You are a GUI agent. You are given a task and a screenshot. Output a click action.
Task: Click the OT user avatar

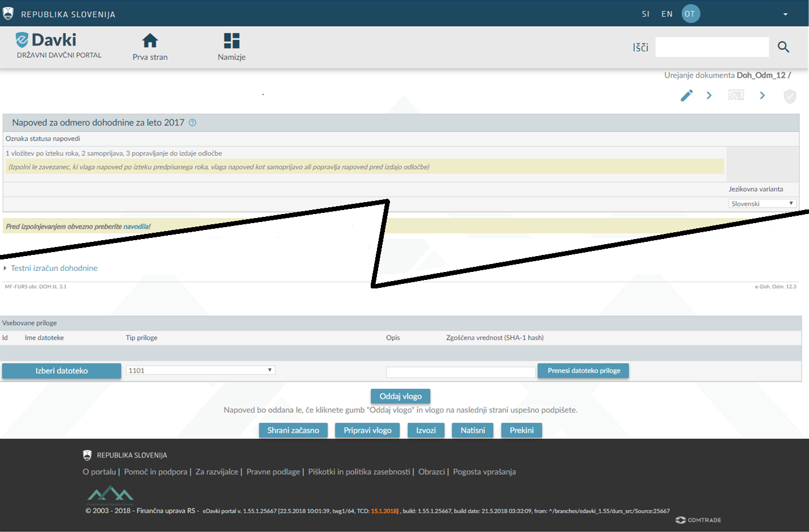click(690, 14)
